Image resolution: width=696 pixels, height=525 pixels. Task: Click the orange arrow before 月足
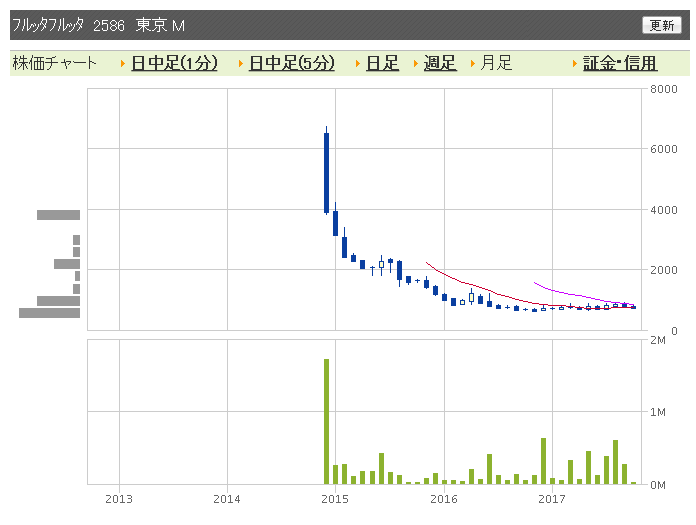(x=473, y=63)
